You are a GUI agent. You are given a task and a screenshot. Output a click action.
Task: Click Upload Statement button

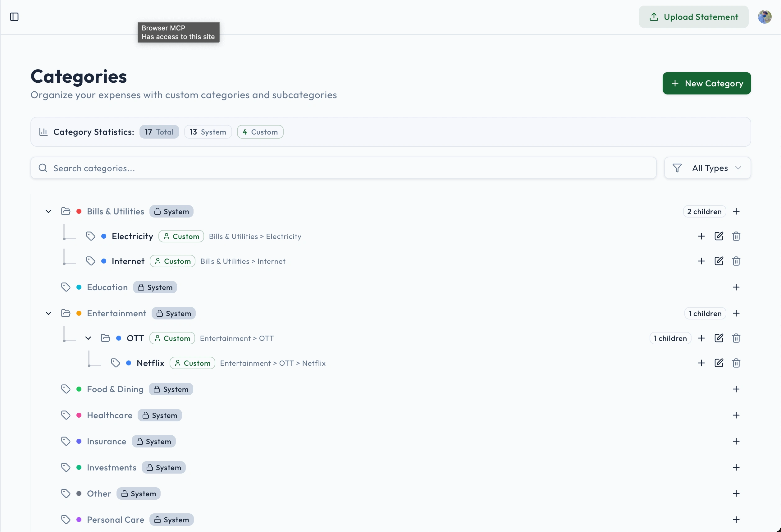tap(693, 17)
